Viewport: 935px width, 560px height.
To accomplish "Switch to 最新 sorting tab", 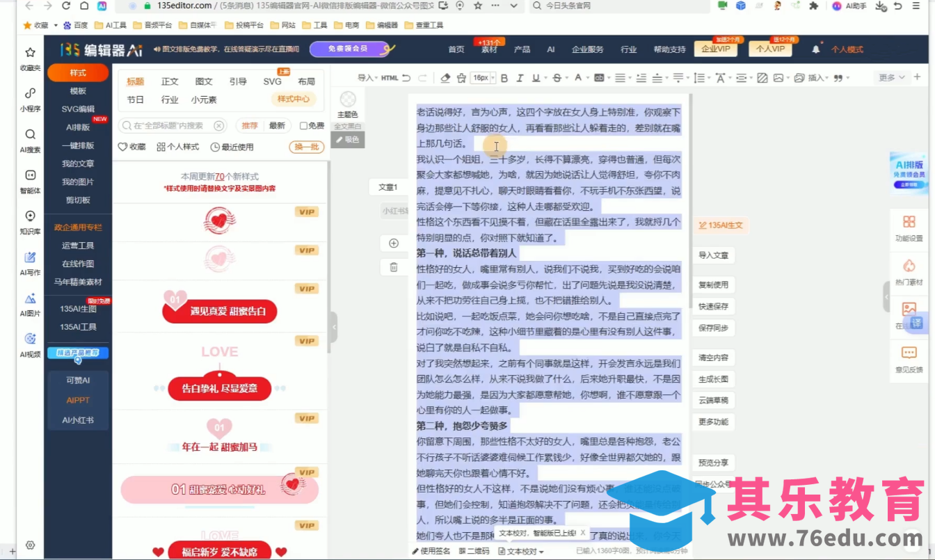I will [277, 126].
